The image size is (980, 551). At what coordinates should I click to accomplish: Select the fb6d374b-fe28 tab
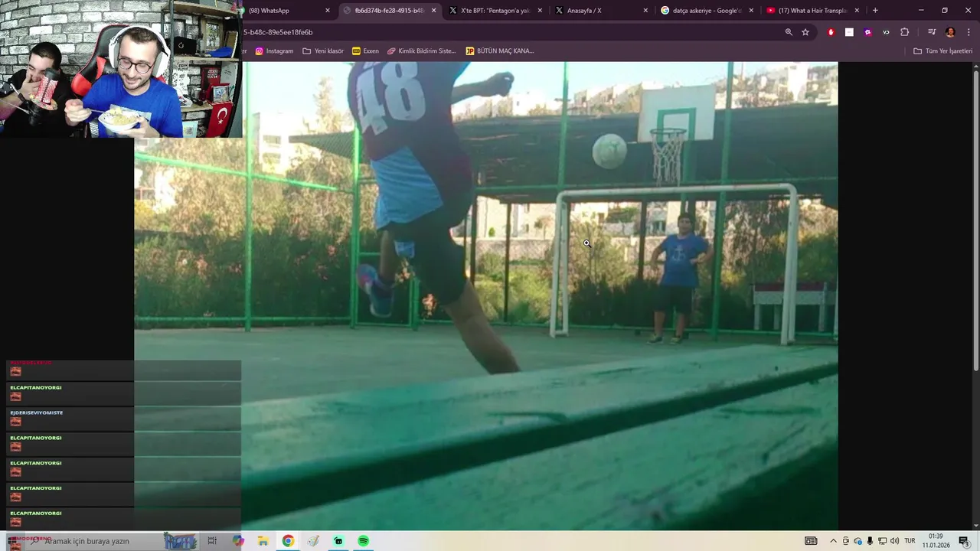click(390, 11)
